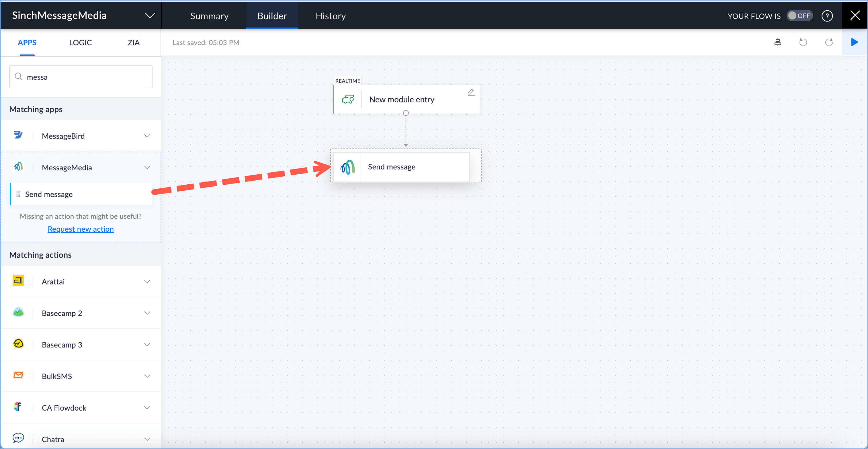Switch to the LOGIC panel tab
Image resolution: width=868 pixels, height=449 pixels.
pos(80,42)
